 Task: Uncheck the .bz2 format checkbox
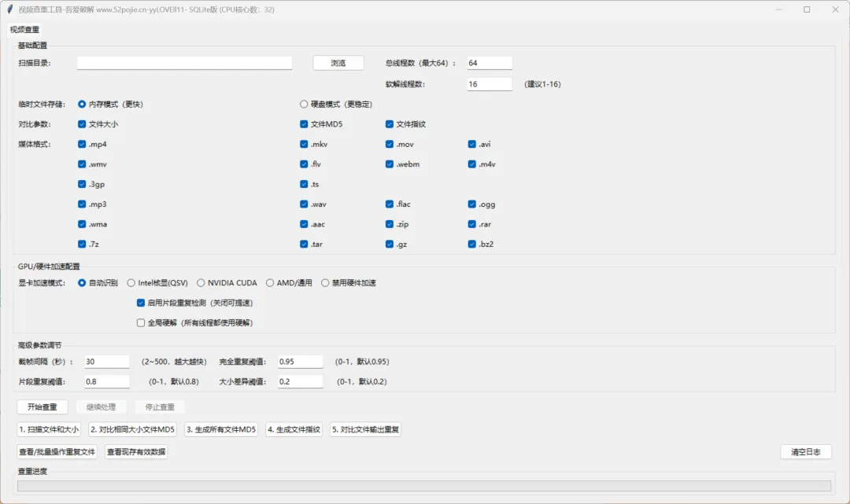[x=472, y=245]
